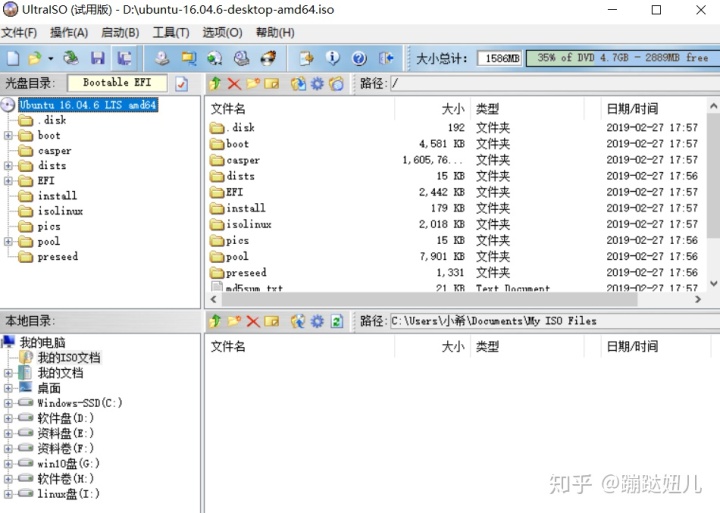Viewport: 720px width, 513px height.
Task: Click the Add files icon in the local toolbar
Action: pyautogui.click(x=298, y=321)
